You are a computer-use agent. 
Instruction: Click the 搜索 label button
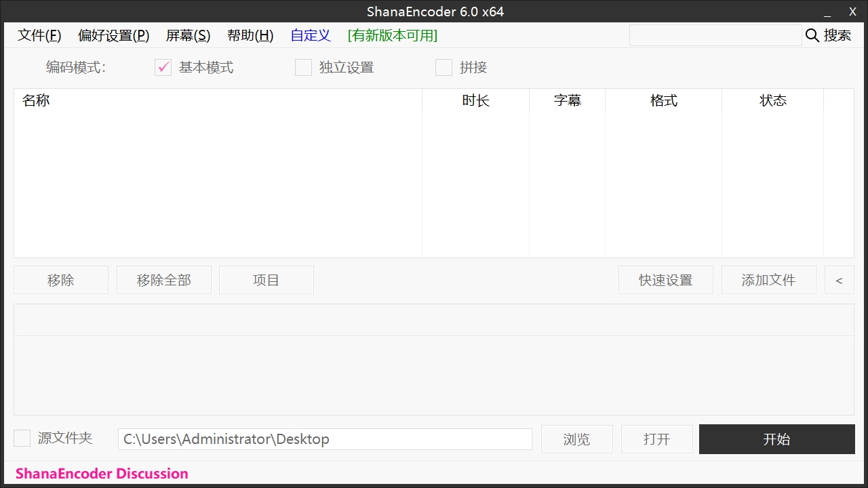point(837,35)
